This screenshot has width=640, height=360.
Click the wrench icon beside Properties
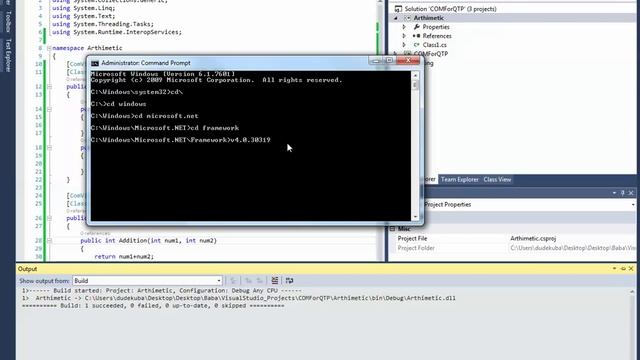(x=416, y=27)
